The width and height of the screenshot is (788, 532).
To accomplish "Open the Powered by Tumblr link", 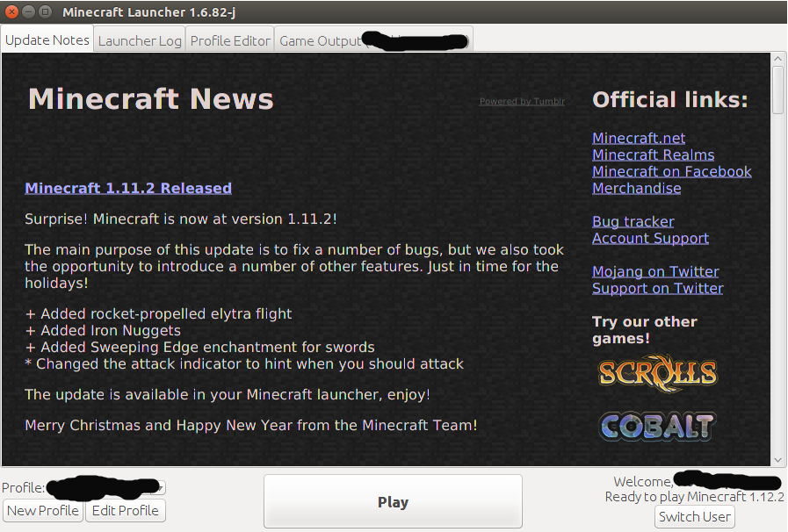I will (522, 102).
